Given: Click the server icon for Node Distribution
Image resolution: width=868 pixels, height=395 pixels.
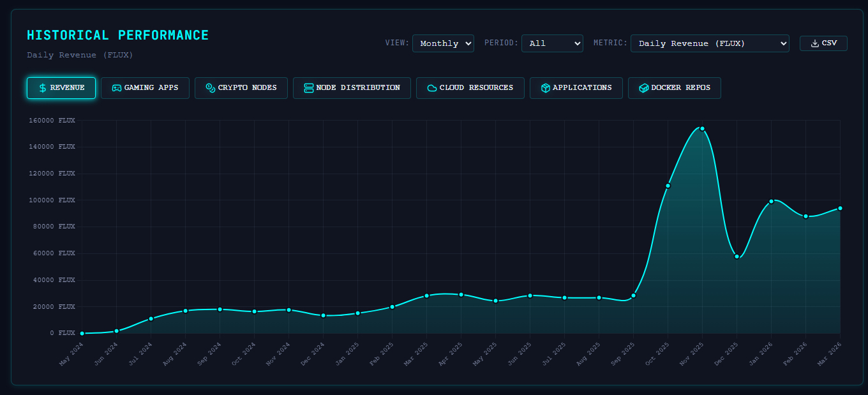Looking at the screenshot, I should (309, 88).
